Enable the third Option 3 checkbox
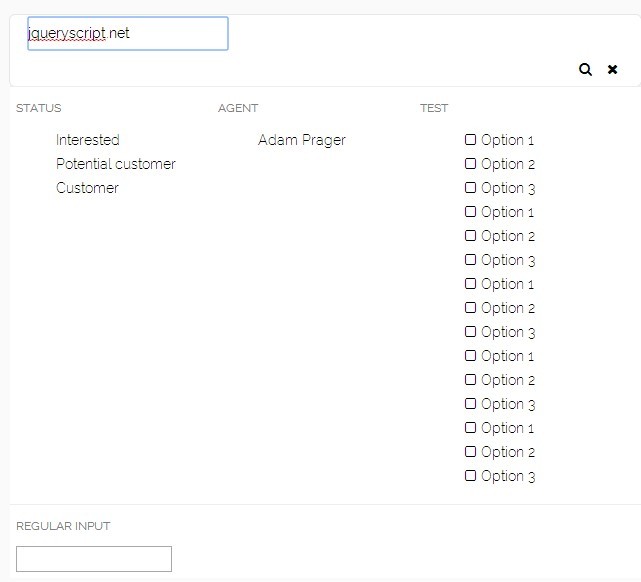This screenshot has height=582, width=641. click(x=471, y=332)
